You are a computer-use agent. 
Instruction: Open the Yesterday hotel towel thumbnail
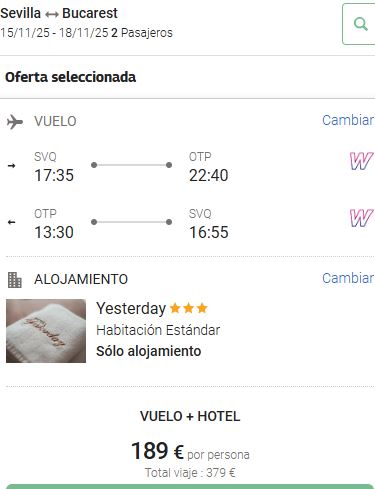[46, 331]
